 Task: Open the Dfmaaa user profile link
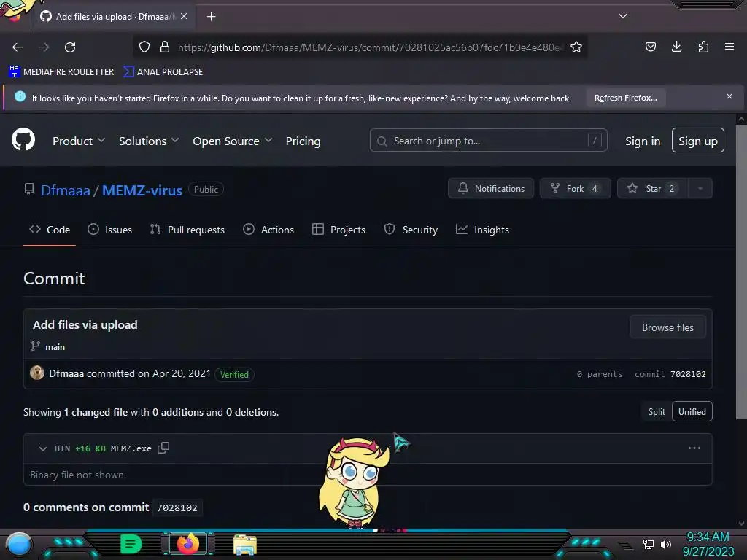click(65, 190)
